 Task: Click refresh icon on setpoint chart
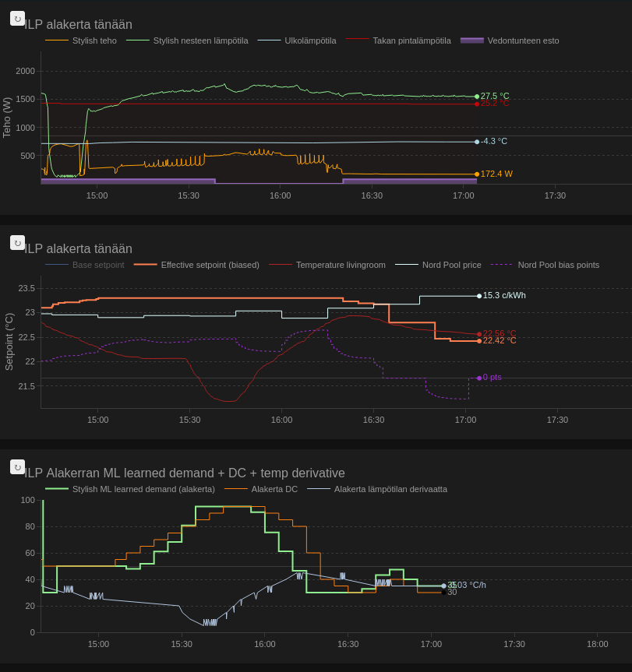click(x=17, y=243)
